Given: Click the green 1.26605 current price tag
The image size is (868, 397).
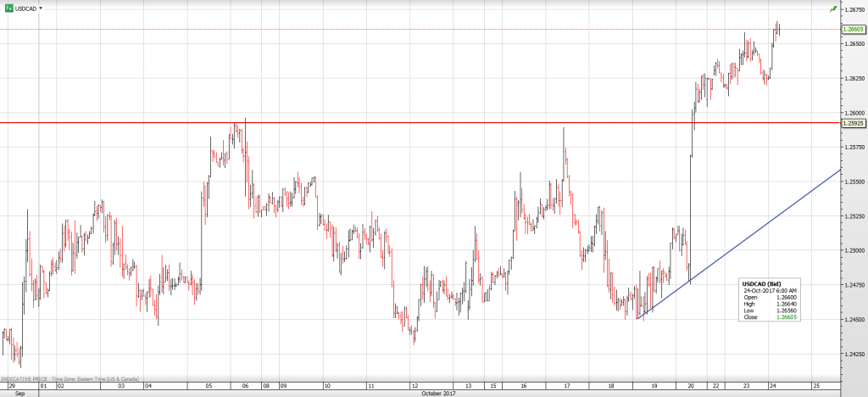Looking at the screenshot, I should tap(853, 29).
